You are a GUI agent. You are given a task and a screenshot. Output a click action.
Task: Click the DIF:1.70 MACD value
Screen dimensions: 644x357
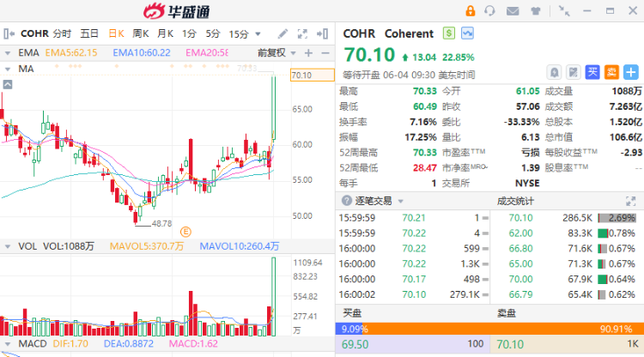point(70,344)
